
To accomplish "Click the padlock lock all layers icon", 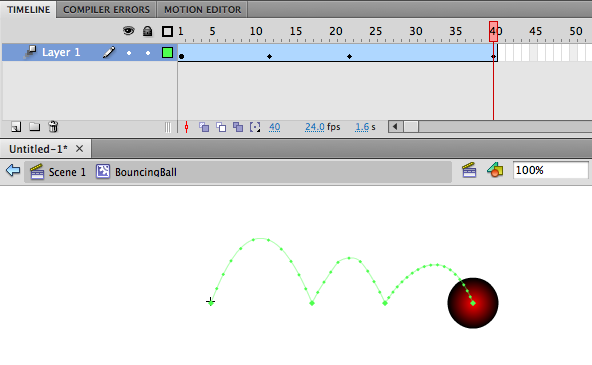I will pos(148,31).
